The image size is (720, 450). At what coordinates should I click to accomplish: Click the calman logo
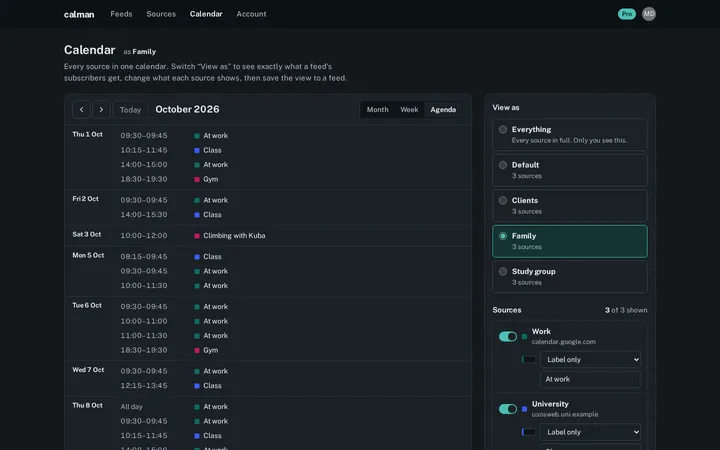point(79,14)
